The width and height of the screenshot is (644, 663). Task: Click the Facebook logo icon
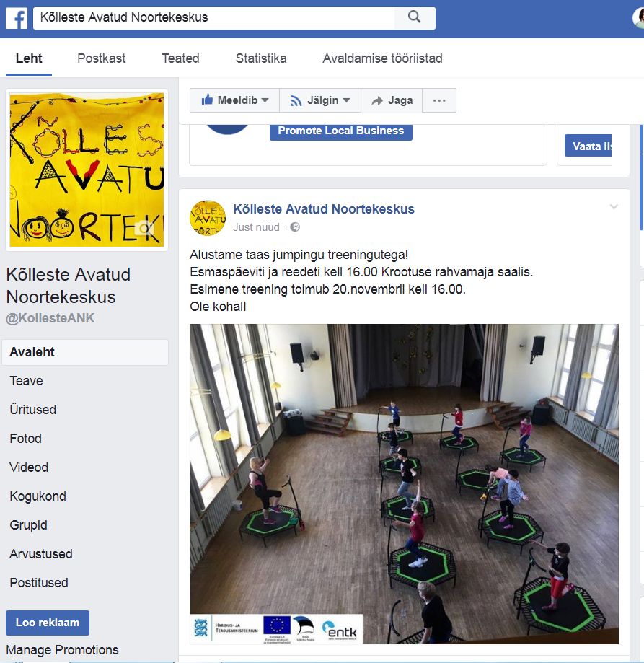tap(17, 18)
